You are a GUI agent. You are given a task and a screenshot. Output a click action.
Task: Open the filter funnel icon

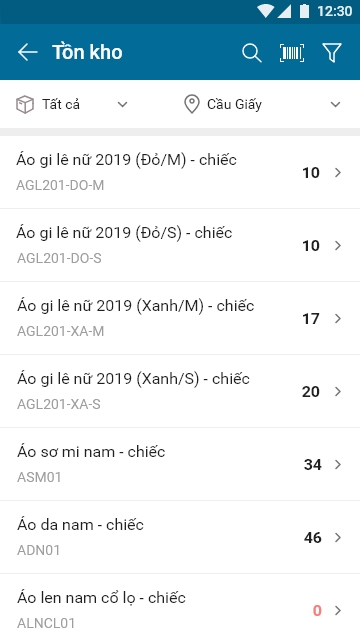pyautogui.click(x=332, y=53)
